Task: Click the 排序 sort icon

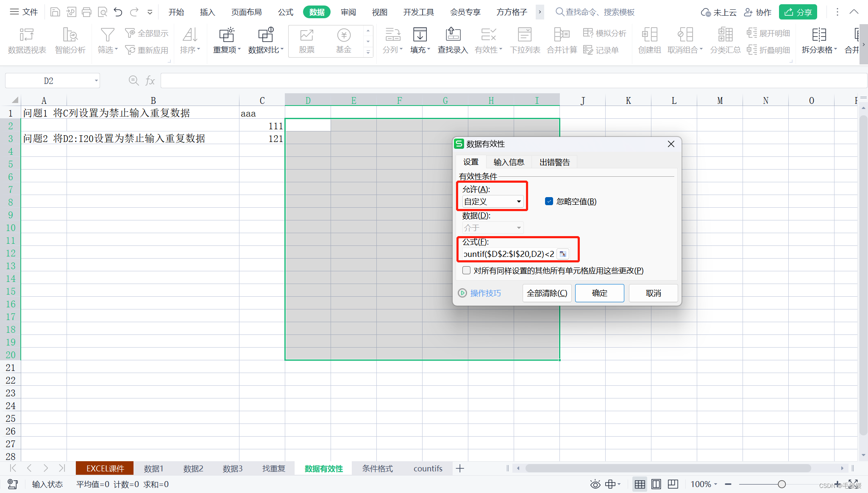Action: click(190, 35)
